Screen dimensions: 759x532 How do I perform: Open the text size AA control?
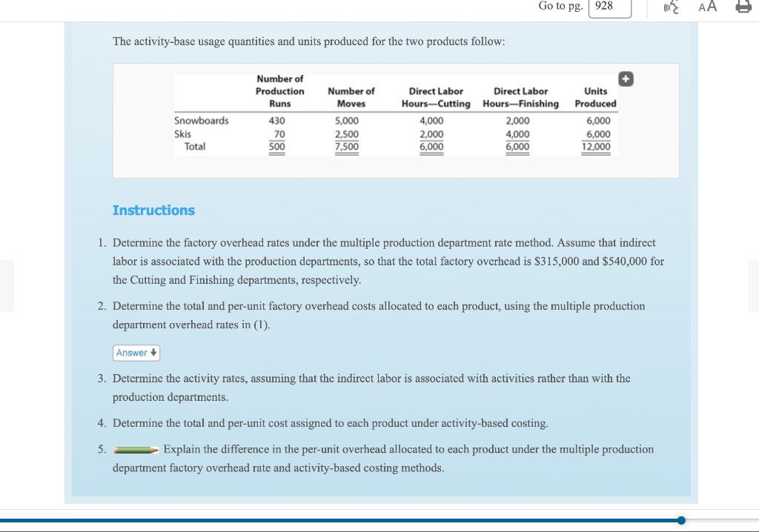[x=708, y=6]
